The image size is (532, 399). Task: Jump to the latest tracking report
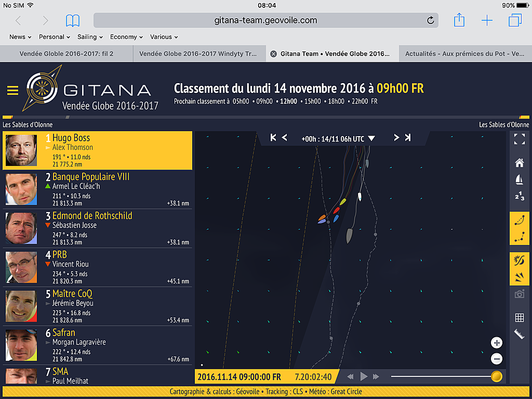(x=407, y=137)
